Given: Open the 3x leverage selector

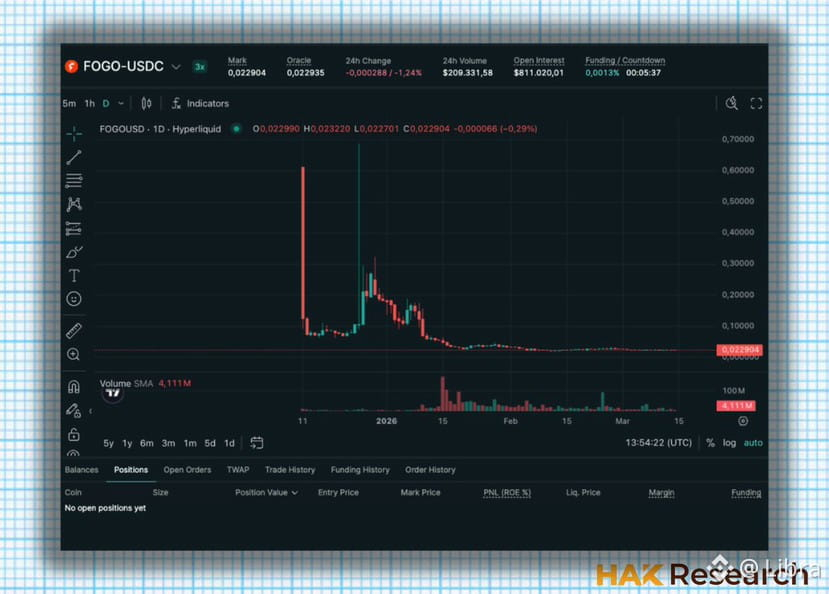Looking at the screenshot, I should tap(200, 67).
